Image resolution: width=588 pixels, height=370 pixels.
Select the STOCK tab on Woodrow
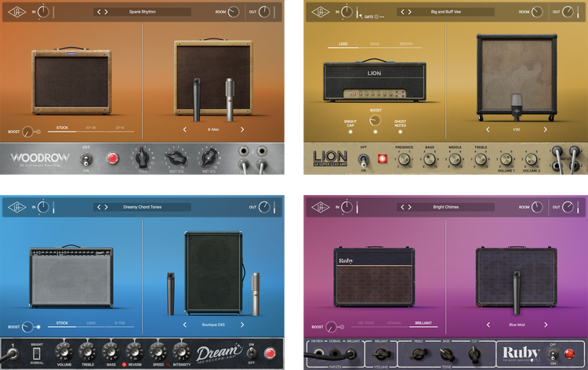(62, 127)
